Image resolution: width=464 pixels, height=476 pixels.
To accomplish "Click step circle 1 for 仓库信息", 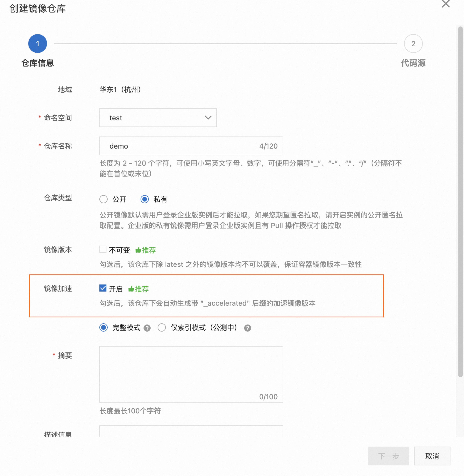I will tap(37, 43).
